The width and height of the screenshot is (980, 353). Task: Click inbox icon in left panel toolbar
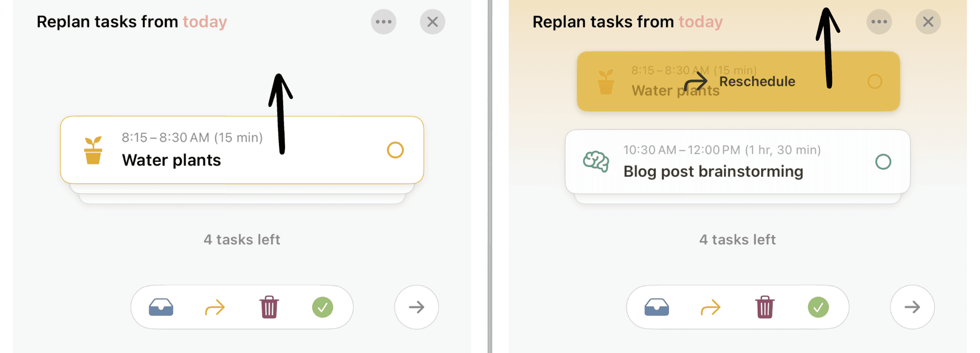click(x=161, y=307)
